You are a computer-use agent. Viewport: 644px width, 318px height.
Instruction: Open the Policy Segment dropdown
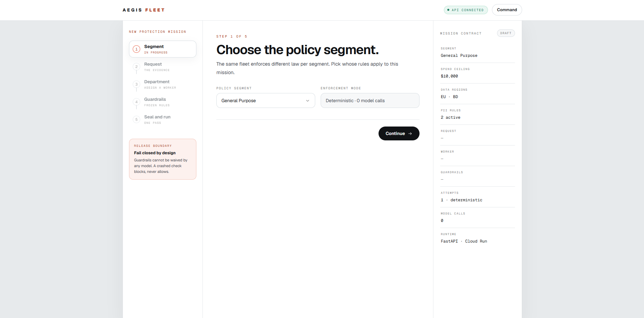(266, 100)
